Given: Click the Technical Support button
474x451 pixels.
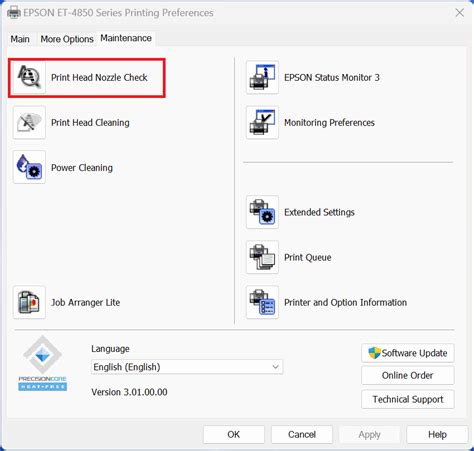Looking at the screenshot, I should tap(408, 399).
